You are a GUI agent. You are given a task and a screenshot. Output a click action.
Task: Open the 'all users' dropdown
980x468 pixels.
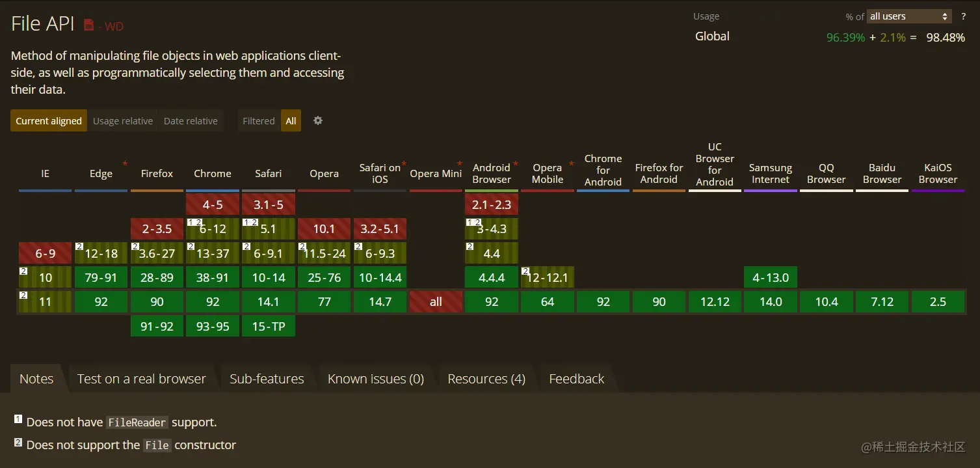click(910, 16)
